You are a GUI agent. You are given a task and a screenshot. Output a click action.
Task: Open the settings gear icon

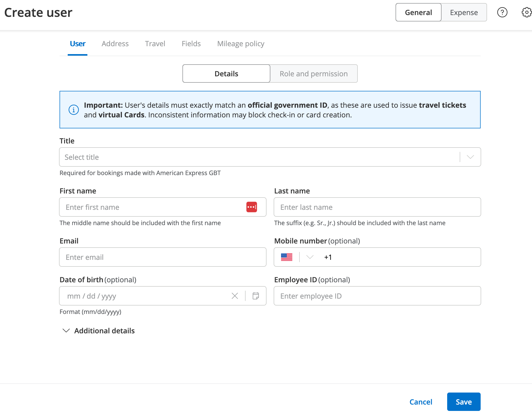tap(526, 12)
